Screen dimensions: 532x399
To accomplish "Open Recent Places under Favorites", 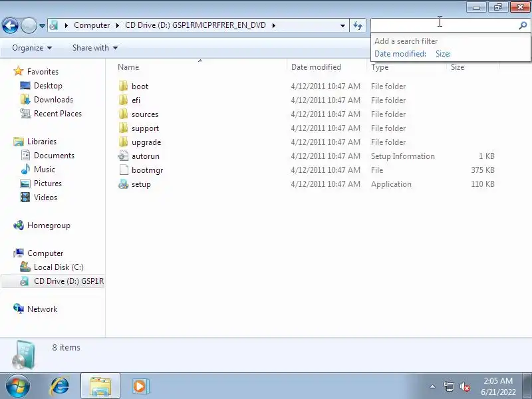I will 51,114.
